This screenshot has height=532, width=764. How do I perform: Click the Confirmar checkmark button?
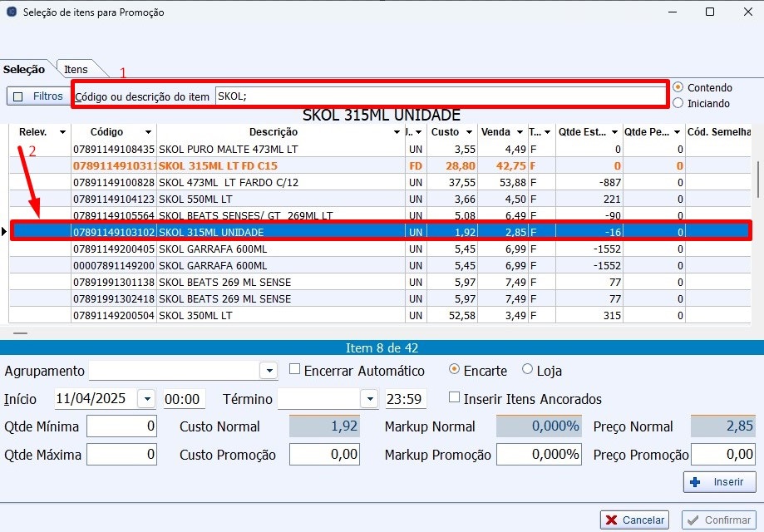(718, 520)
